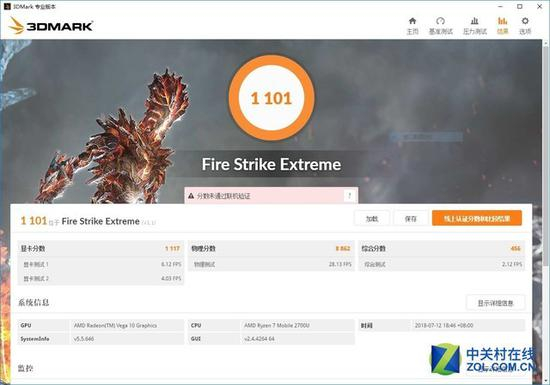Maximize the 3DMark window
Image resolution: width=550 pixels, height=385 pixels.
coord(520,6)
